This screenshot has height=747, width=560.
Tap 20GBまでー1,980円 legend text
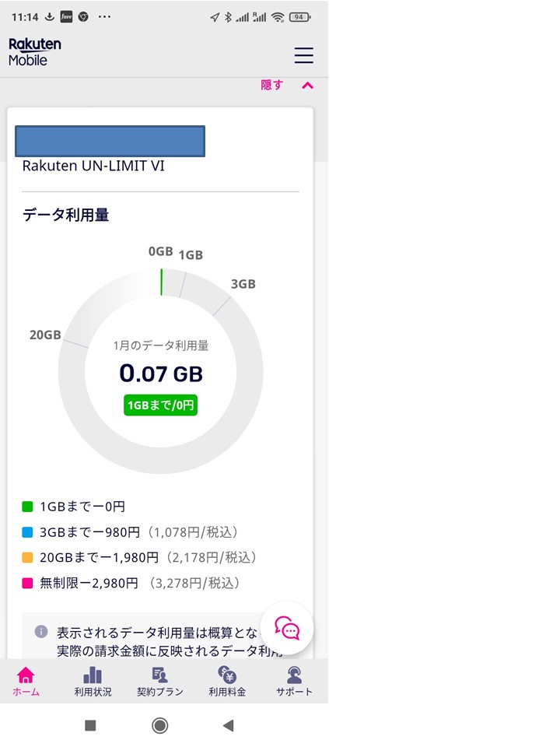coord(99,557)
